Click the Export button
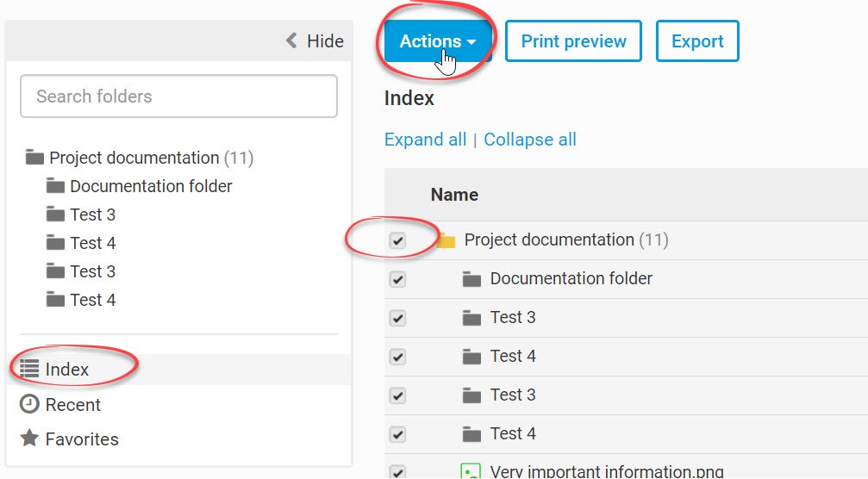Screen dimensions: 868x479 tap(697, 41)
